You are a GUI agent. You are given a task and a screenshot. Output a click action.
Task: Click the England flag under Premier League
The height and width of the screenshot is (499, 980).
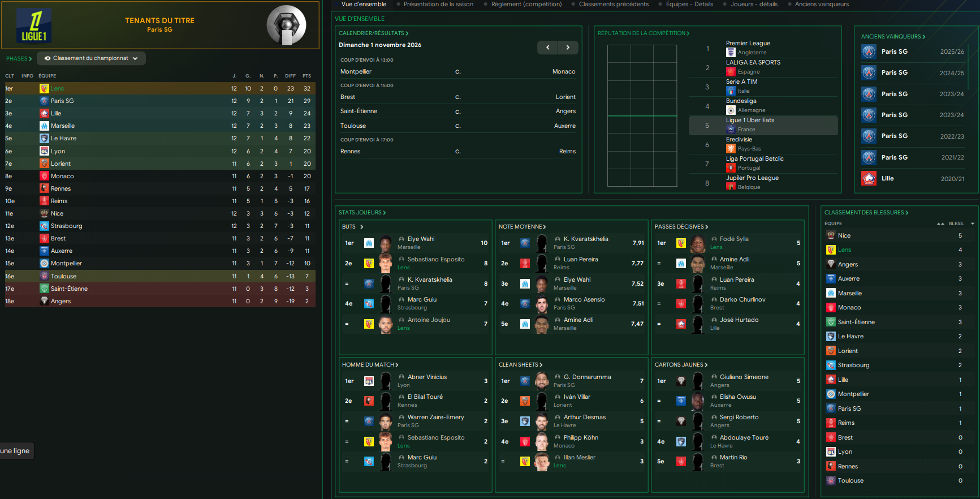tap(731, 53)
